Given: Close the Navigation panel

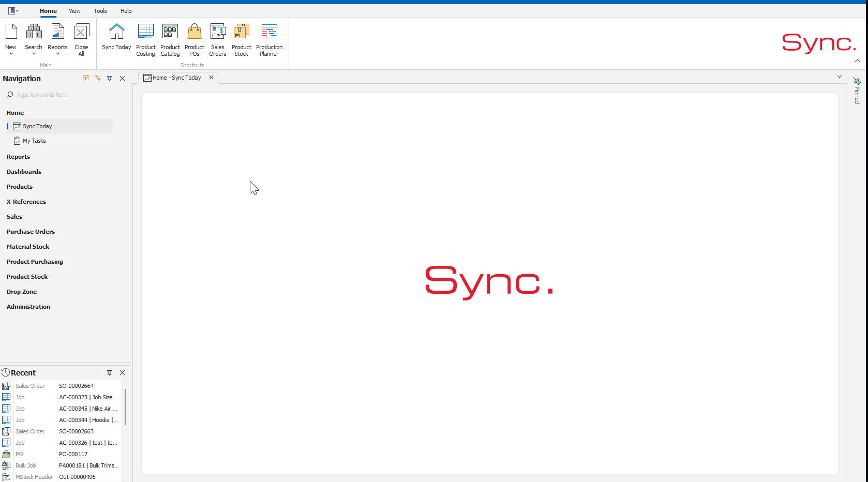Looking at the screenshot, I should click(123, 78).
